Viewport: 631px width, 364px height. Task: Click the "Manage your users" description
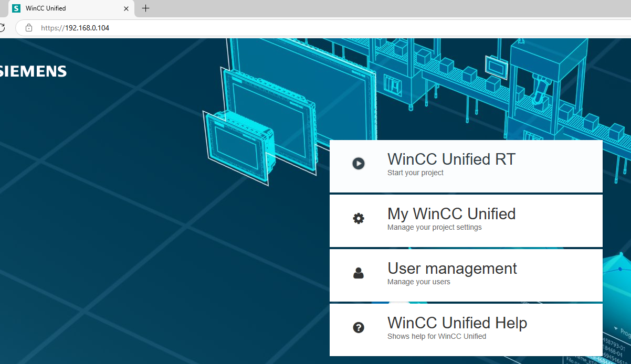[418, 282]
